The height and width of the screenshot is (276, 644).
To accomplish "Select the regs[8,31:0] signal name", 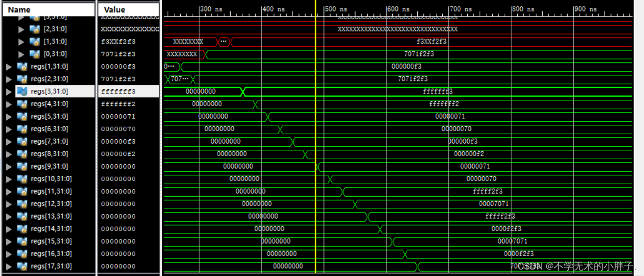I will click(x=49, y=154).
